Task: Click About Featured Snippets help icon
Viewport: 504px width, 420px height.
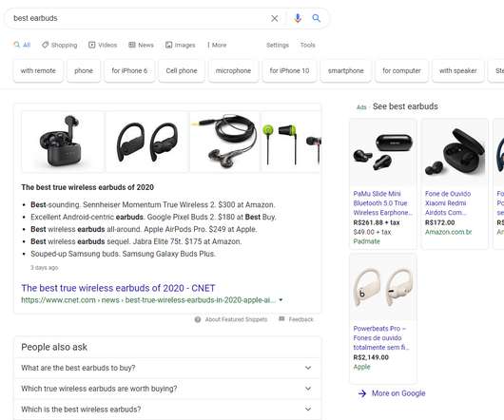Action: click(x=198, y=319)
